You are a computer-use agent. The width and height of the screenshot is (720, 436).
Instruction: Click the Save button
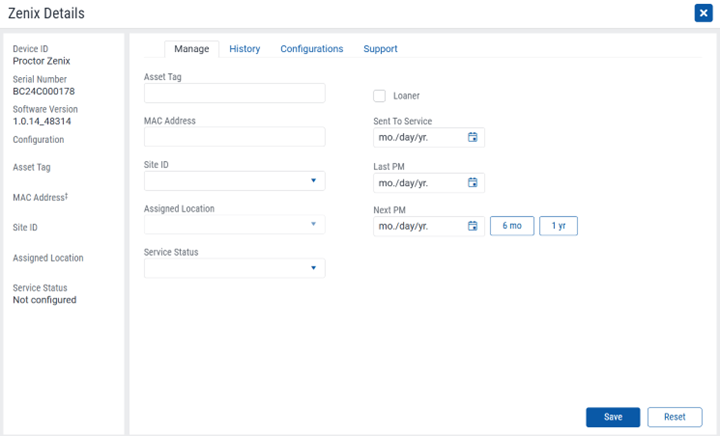tap(613, 417)
